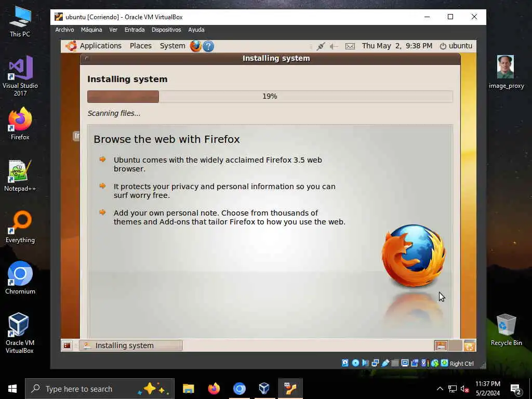Click the Browse the web with Firefox heading
Viewport: 532px width, 399px height.
point(167,139)
